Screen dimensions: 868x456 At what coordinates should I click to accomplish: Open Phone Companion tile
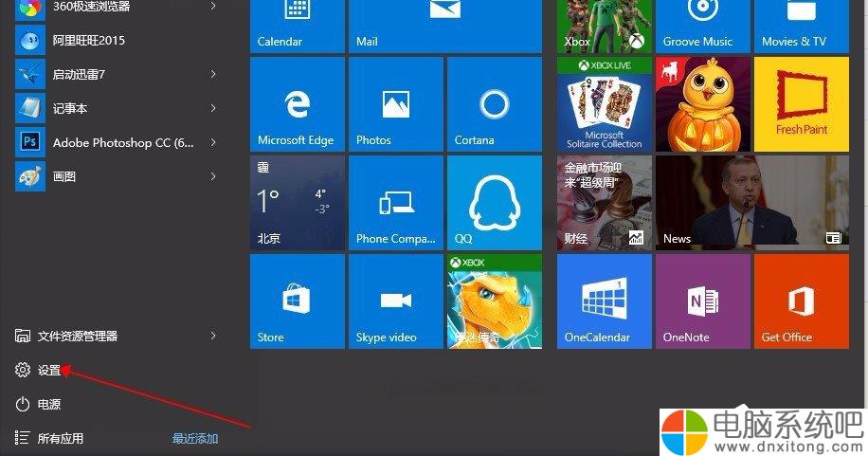pyautogui.click(x=396, y=203)
